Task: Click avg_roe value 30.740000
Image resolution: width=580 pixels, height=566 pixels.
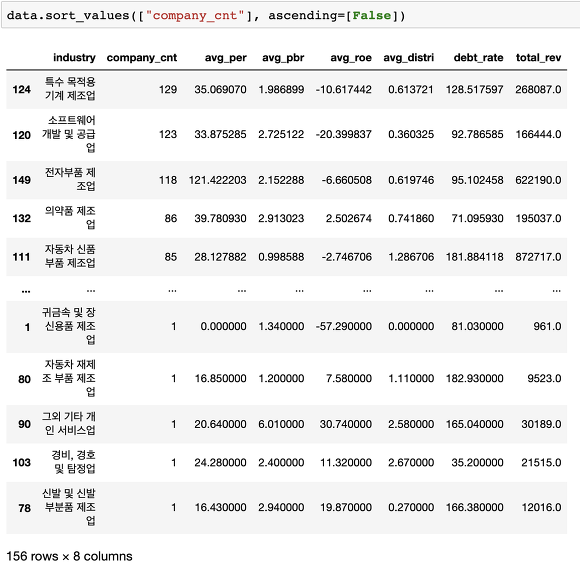Action: 345,424
